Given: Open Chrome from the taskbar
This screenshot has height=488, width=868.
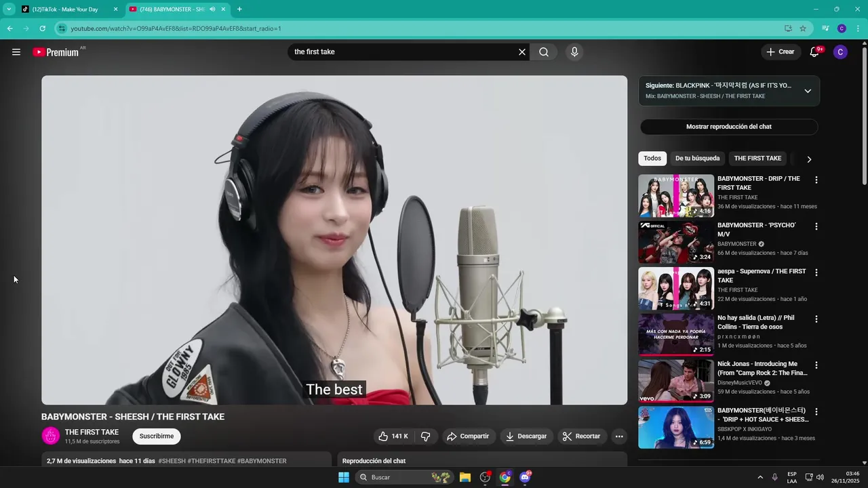Looking at the screenshot, I should [x=505, y=477].
